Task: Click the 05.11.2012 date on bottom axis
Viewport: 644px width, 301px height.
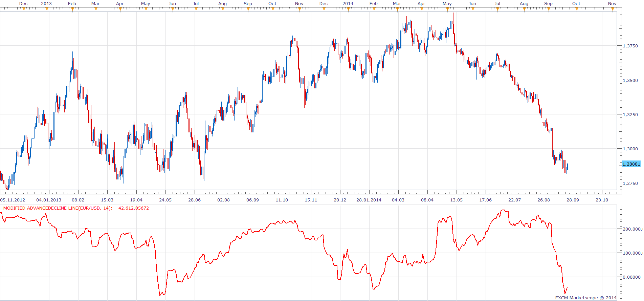Action: point(13,200)
